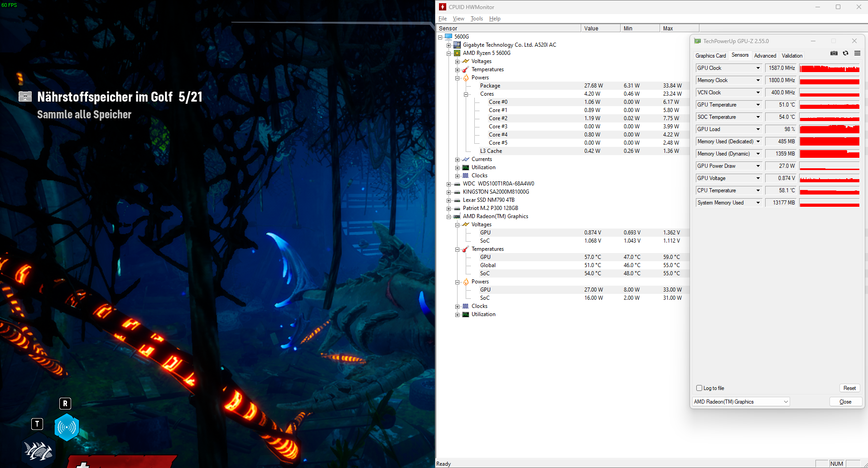Click the GPU Clock history graph
This screenshot has width=868, height=468.
829,68
